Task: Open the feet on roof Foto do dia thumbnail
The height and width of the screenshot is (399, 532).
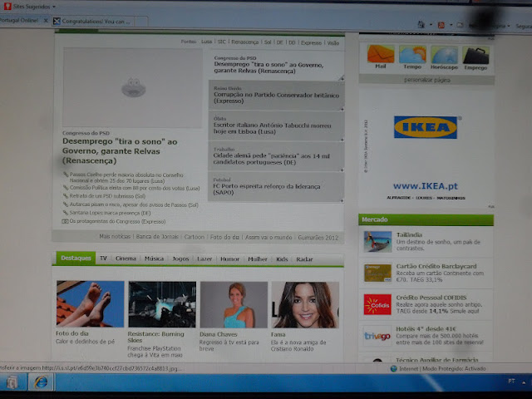Action: point(91,303)
